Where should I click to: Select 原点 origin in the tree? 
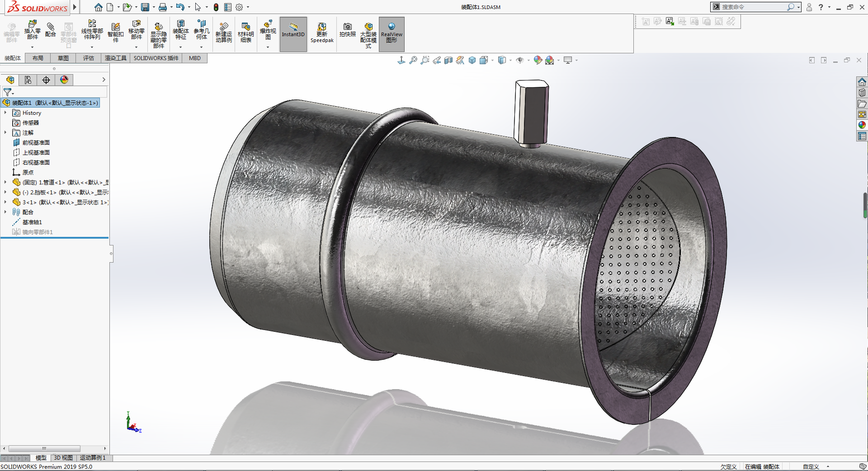point(28,172)
